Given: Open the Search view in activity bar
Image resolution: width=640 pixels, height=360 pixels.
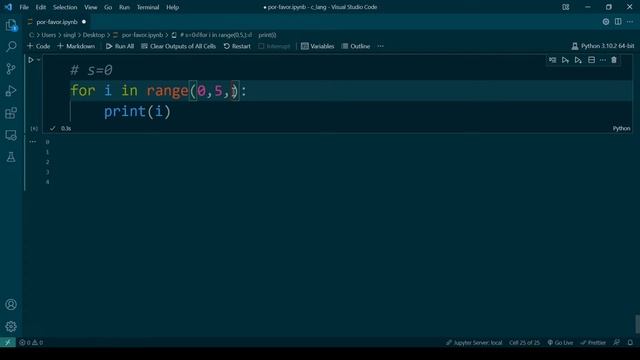Looking at the screenshot, I should coord(11,47).
